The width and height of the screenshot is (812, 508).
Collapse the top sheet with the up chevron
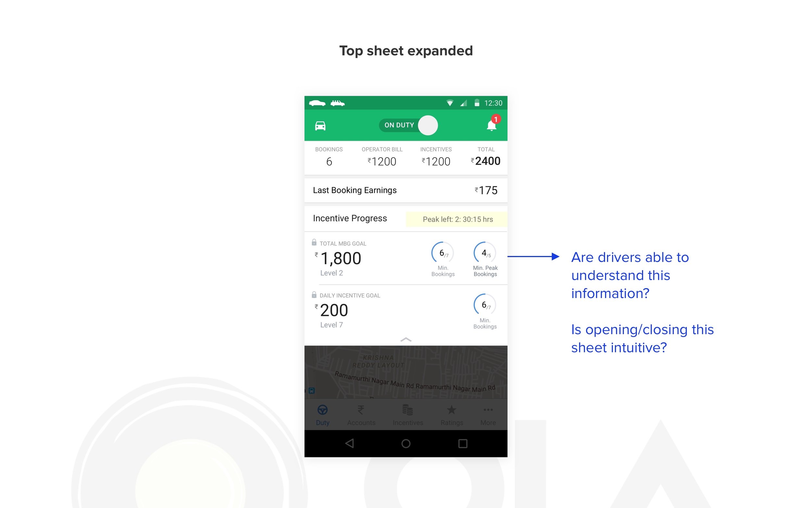406,339
